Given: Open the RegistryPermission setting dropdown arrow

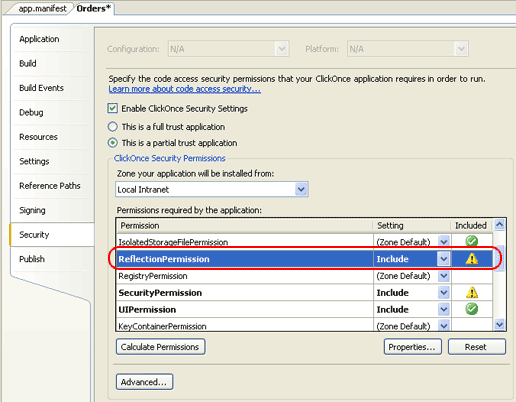Looking at the screenshot, I should click(x=444, y=276).
